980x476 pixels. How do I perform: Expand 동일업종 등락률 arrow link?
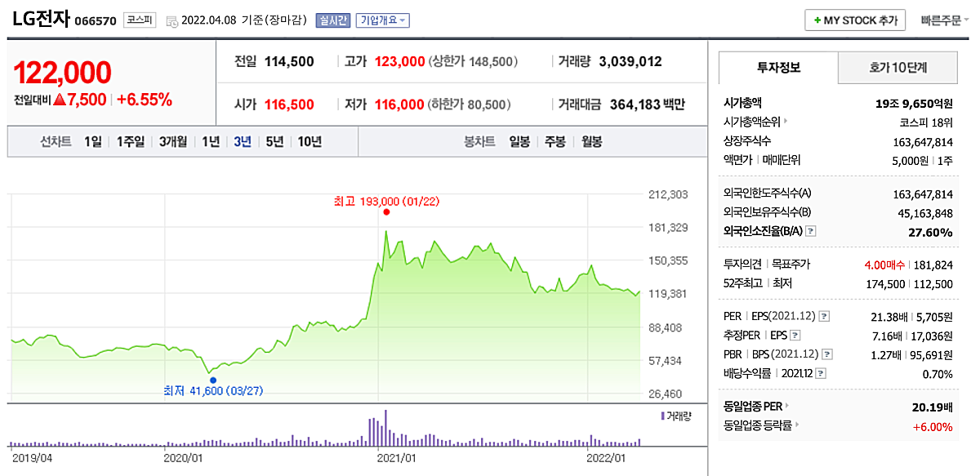(x=796, y=425)
